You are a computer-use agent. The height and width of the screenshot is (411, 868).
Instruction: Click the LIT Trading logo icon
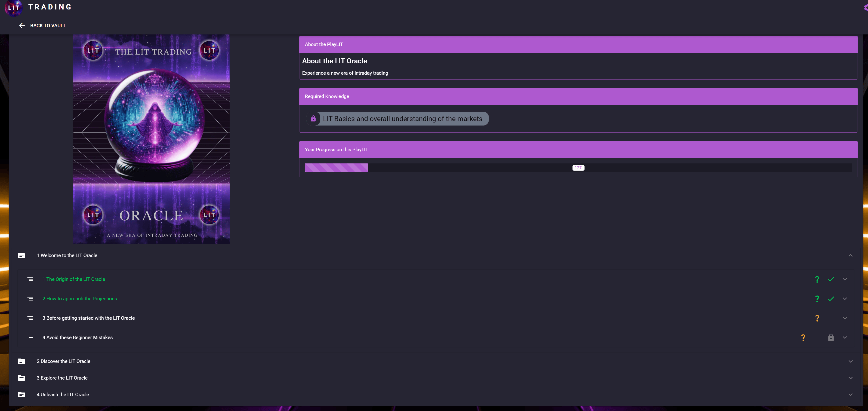point(13,7)
